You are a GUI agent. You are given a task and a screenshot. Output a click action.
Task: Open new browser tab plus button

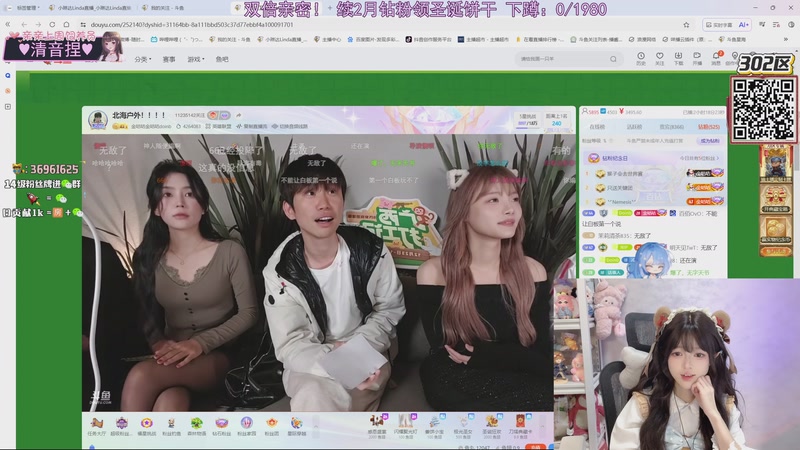330,8
